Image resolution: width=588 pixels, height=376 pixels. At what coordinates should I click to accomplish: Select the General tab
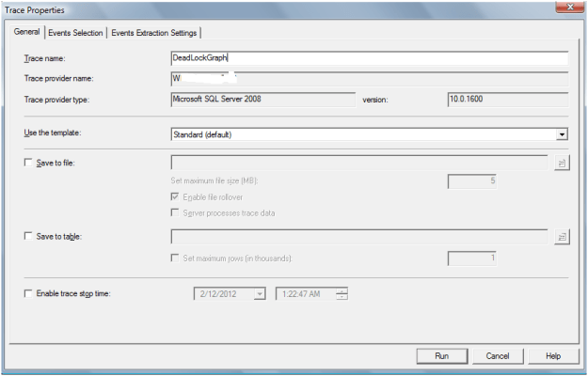(x=26, y=33)
